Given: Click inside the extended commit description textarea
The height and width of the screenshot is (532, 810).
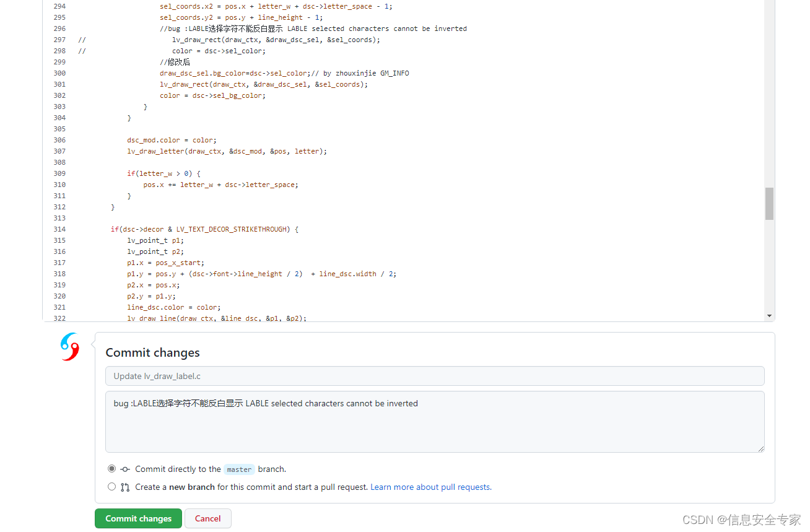Looking at the screenshot, I should pos(433,421).
